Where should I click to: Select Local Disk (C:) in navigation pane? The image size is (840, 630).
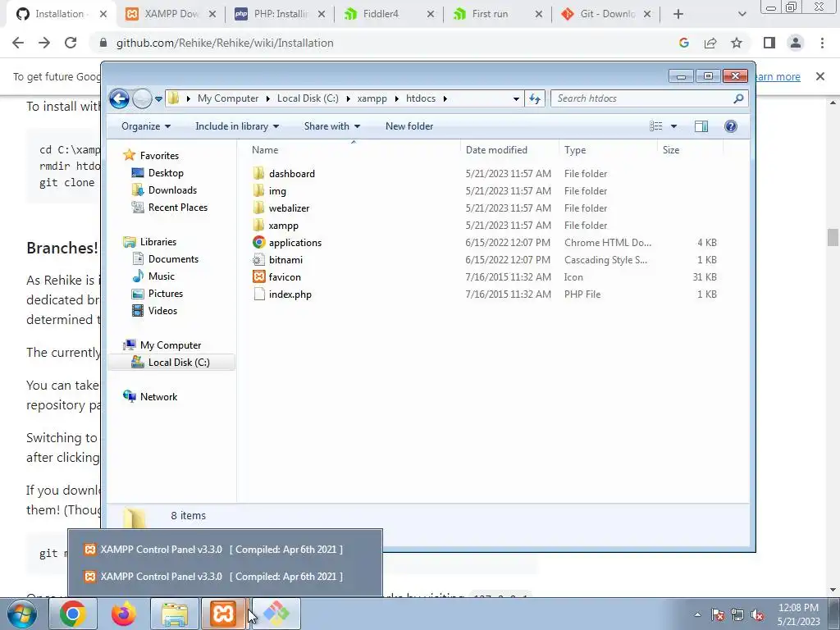(171, 362)
